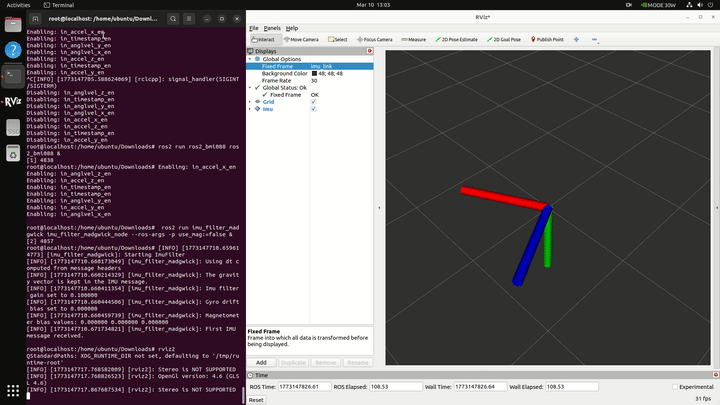This screenshot has width=720, height=405.
Task: Select the 2D Pose Estimate tool
Action: [455, 39]
